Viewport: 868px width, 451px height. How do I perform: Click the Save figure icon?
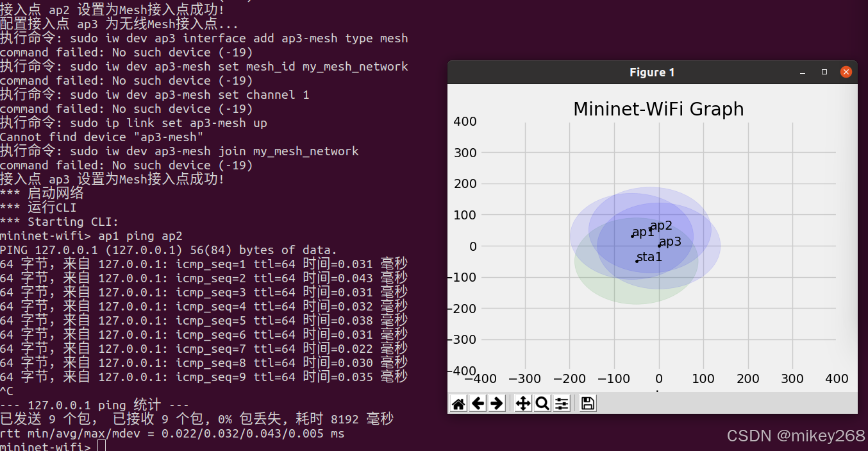587,403
